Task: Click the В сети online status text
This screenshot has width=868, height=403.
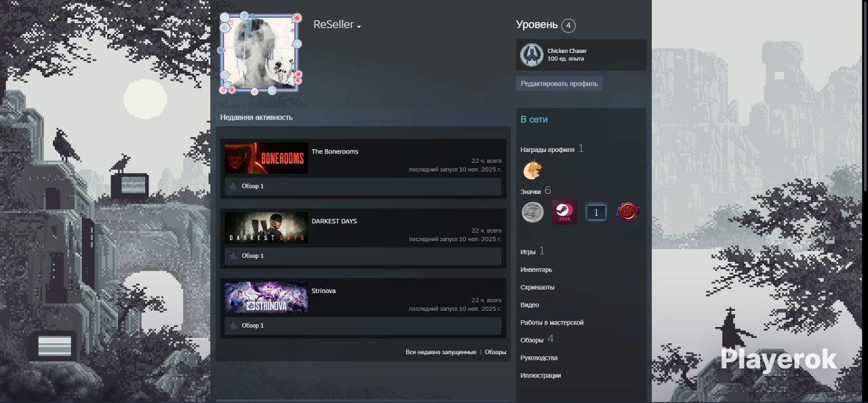Action: coord(534,119)
